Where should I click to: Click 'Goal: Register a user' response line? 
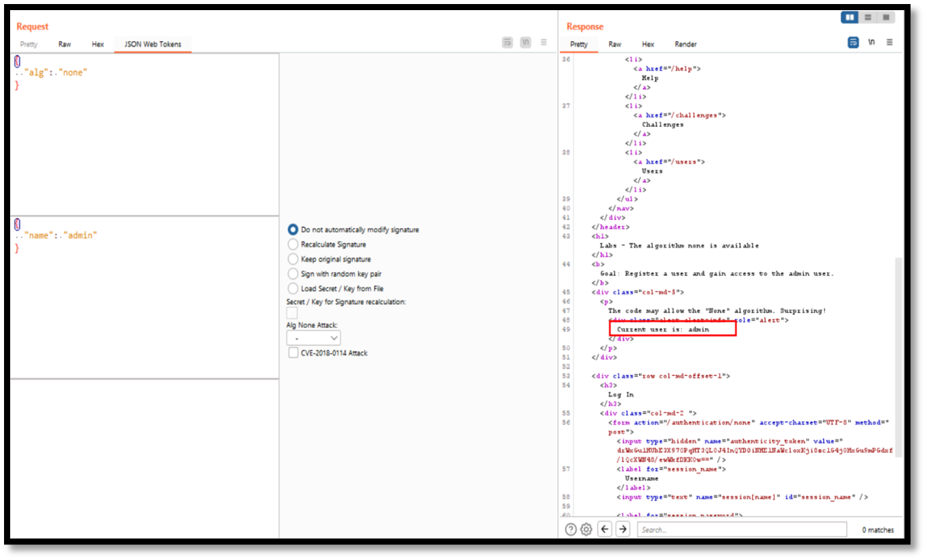tap(717, 273)
